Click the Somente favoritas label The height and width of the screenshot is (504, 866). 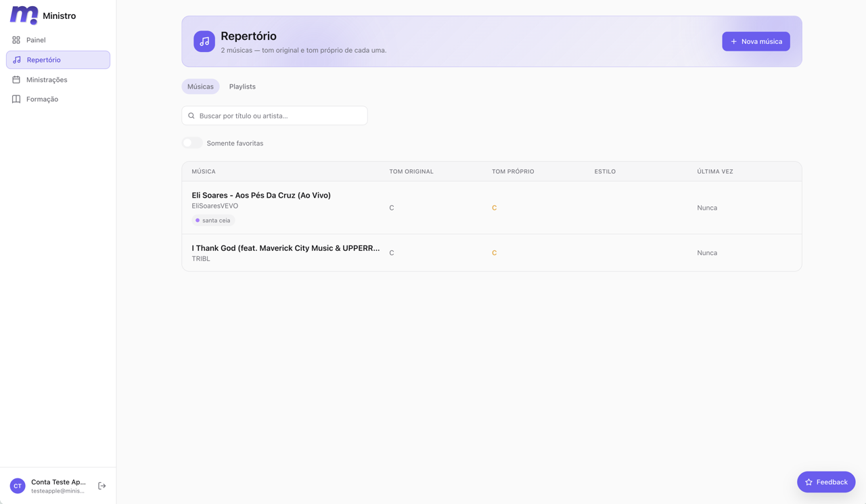pyautogui.click(x=235, y=143)
